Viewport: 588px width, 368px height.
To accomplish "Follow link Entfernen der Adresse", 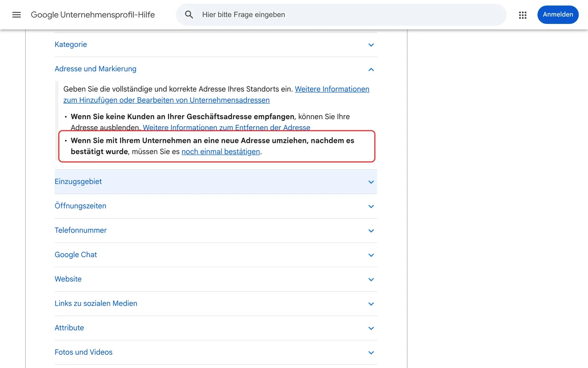I will 226,128.
